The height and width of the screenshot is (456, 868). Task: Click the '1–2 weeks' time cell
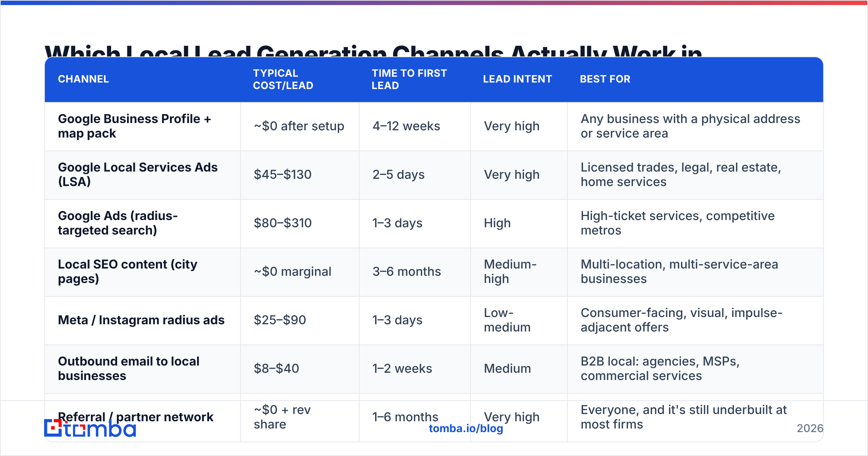[402, 368]
